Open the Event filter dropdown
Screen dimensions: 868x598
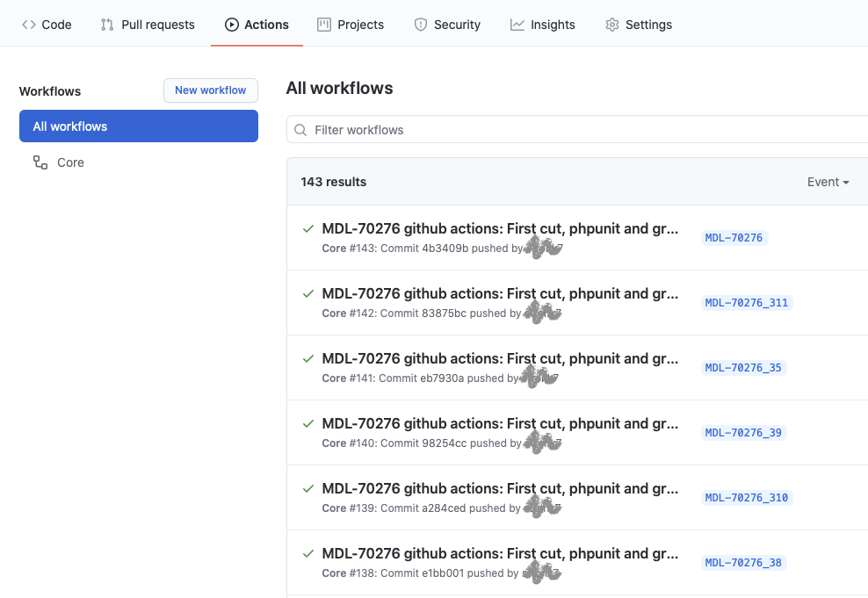pyautogui.click(x=827, y=182)
